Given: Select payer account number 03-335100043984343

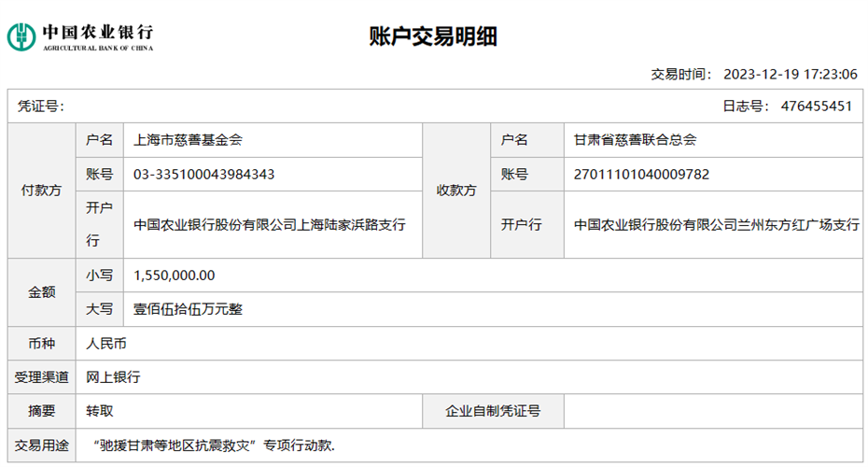Looking at the screenshot, I should coord(204,174).
